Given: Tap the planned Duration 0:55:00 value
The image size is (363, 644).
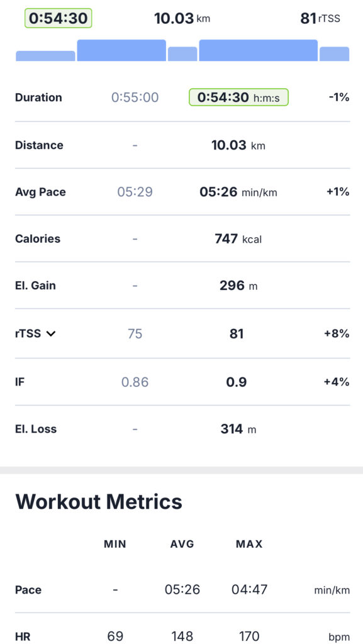Looking at the screenshot, I should click(135, 97).
